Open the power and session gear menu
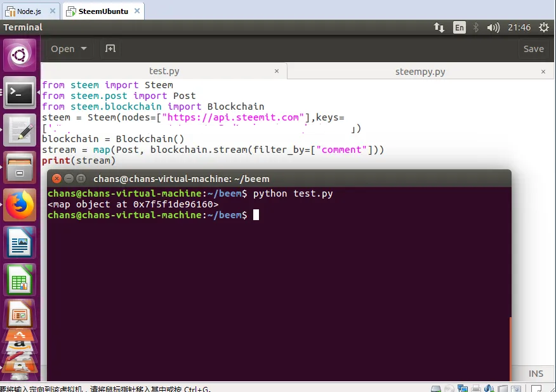Image resolution: width=556 pixels, height=392 pixels. pos(543,27)
